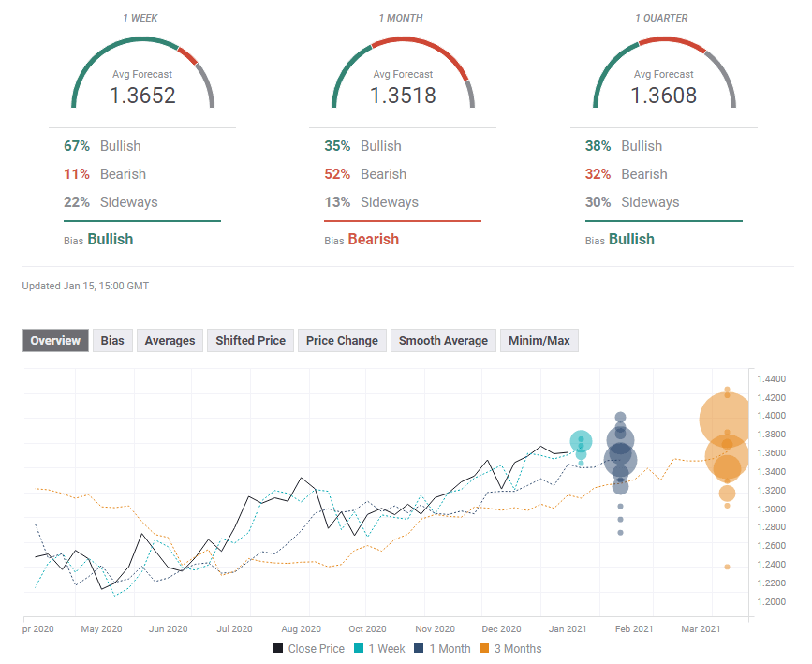This screenshot has height=664, width=812.
Task: Click the teal 1 Week forecast bubble
Action: point(582,441)
